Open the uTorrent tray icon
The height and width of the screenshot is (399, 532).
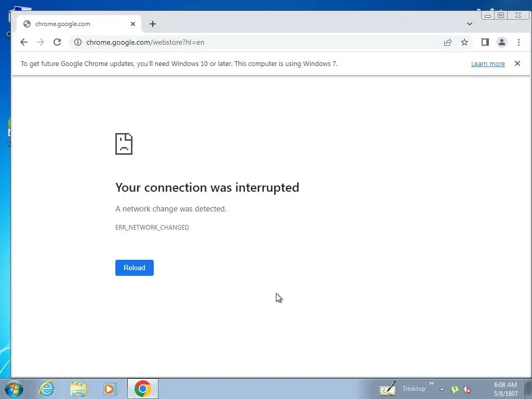(455, 390)
